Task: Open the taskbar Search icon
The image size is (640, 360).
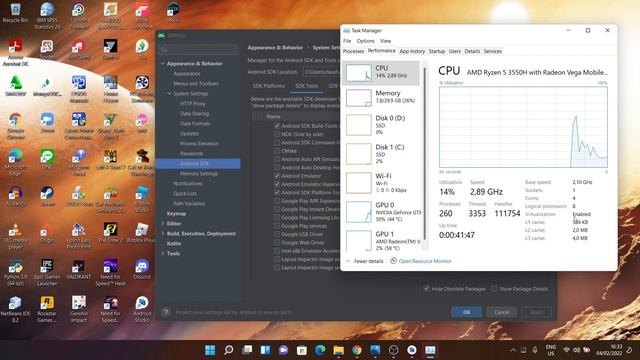Action: pos(229,350)
